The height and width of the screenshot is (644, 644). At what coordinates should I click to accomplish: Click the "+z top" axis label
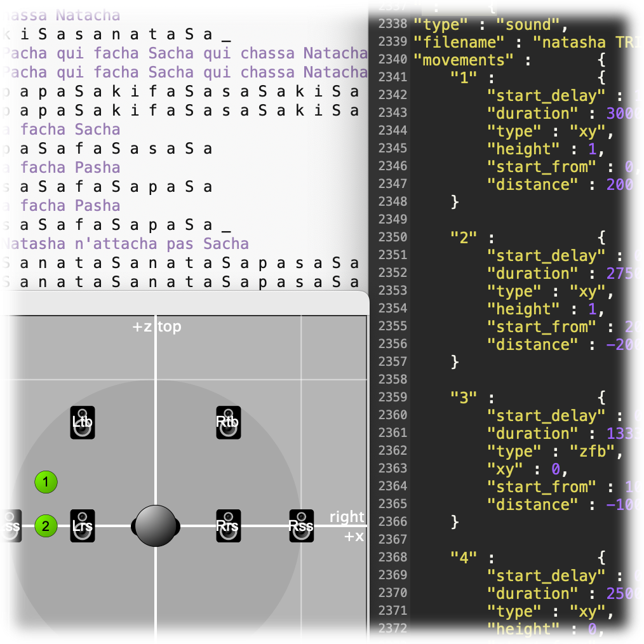tap(156, 326)
